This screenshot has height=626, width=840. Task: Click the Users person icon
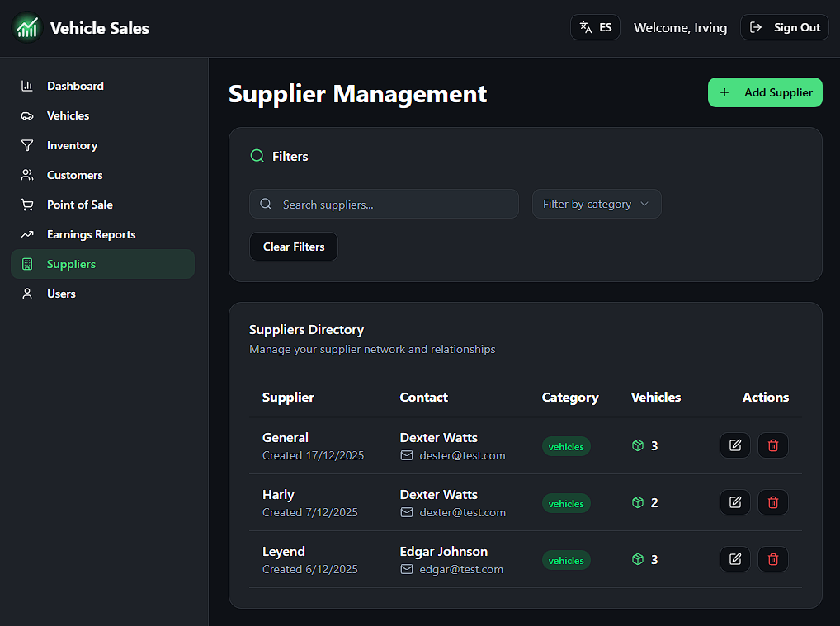pos(27,294)
